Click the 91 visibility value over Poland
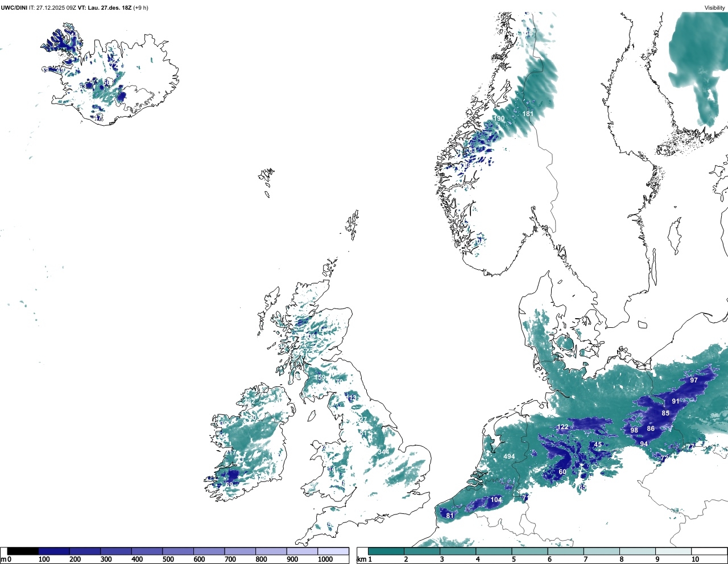This screenshot has width=728, height=564. tap(676, 401)
